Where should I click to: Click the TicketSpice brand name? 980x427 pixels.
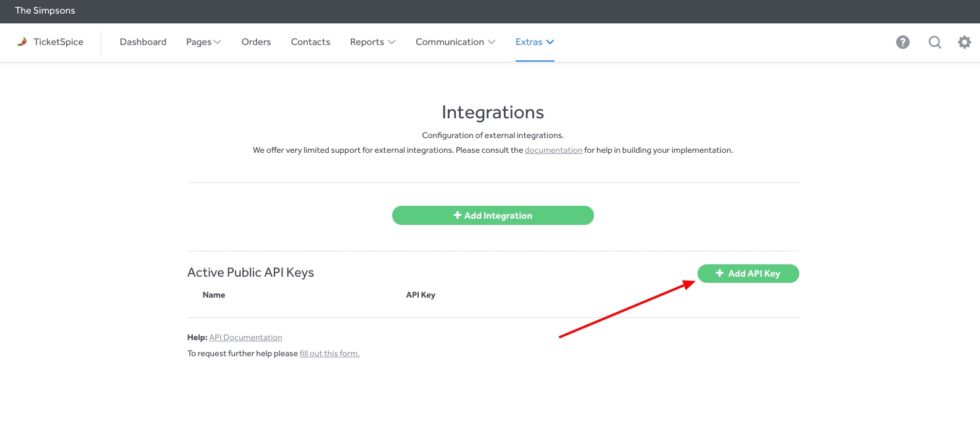pos(59,42)
